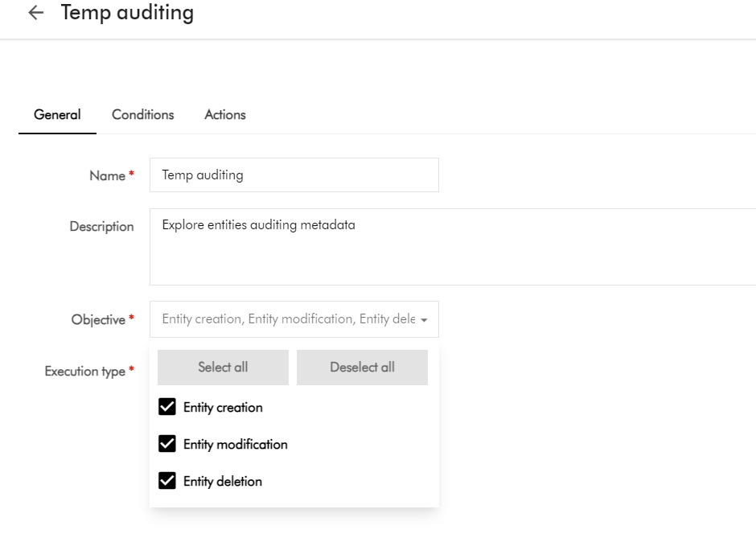This screenshot has width=756, height=534.
Task: Click the Objective field label
Action: coord(98,319)
